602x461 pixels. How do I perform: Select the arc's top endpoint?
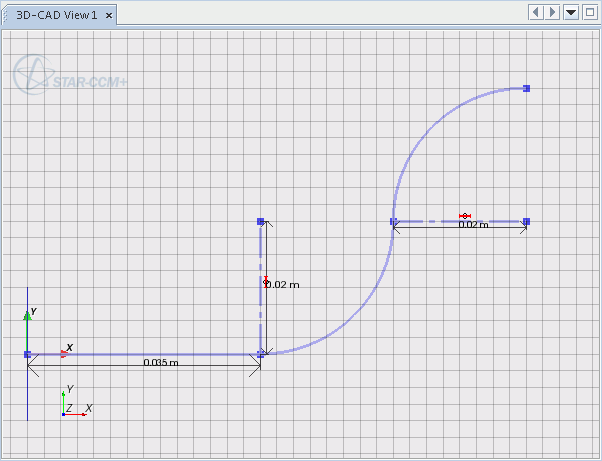pos(526,89)
